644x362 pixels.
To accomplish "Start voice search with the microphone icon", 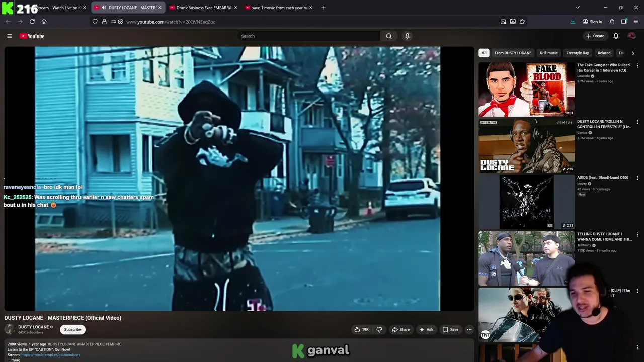I will coord(407,36).
